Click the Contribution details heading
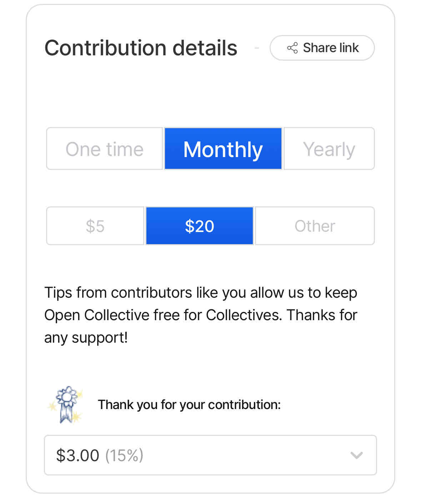421x504 pixels. point(141,48)
